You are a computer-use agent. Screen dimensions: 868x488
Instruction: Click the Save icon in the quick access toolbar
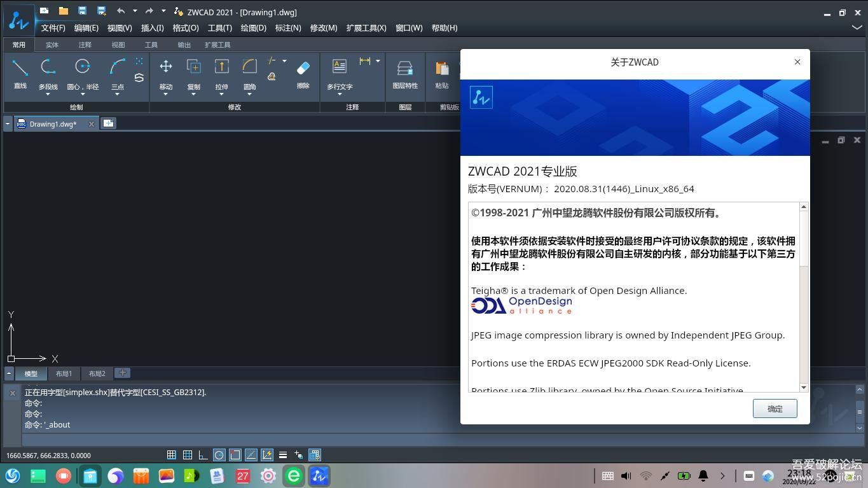[x=82, y=11]
